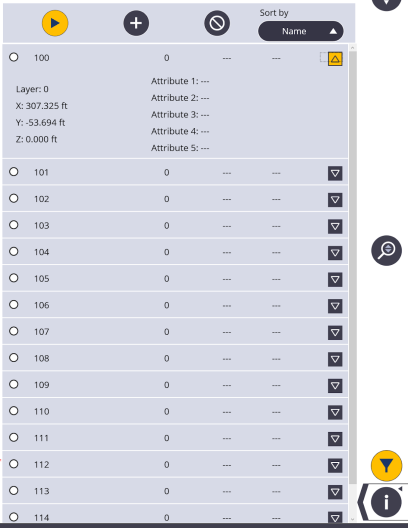The width and height of the screenshot is (408, 528).
Task: Open the info panel icon
Action: (386, 502)
